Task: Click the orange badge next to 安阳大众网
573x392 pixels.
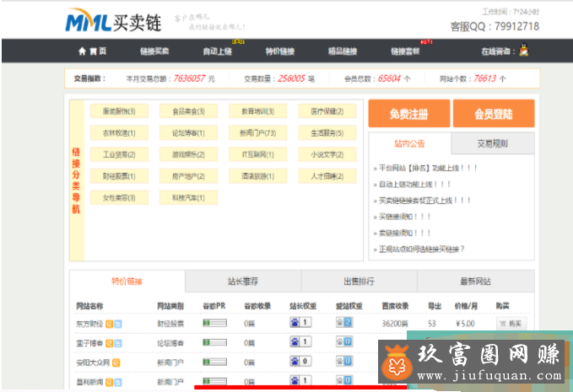Action: (x=116, y=362)
